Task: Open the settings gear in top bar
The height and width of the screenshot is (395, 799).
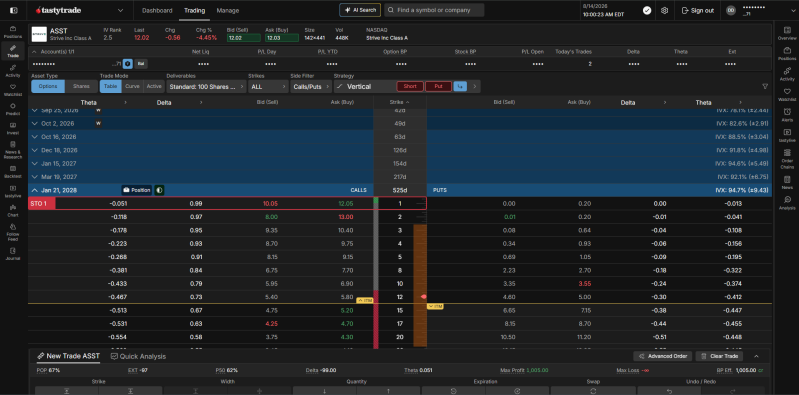Action: 664,10
